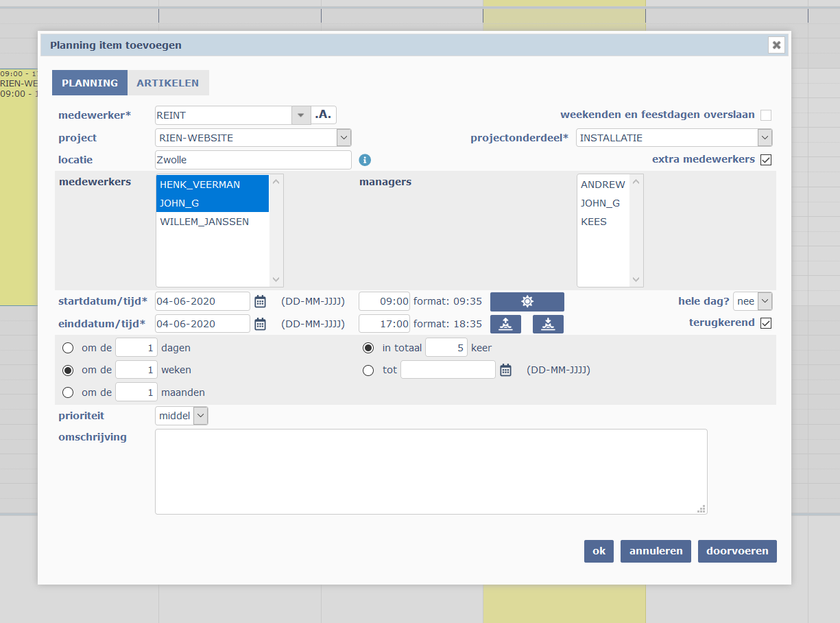The height and width of the screenshot is (623, 840).
Task: Open the startdatum calendar picker
Action: click(260, 301)
